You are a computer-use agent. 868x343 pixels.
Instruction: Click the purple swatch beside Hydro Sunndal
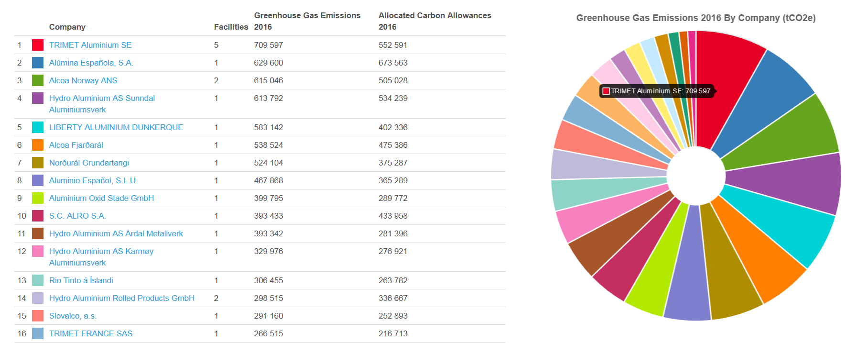click(38, 98)
